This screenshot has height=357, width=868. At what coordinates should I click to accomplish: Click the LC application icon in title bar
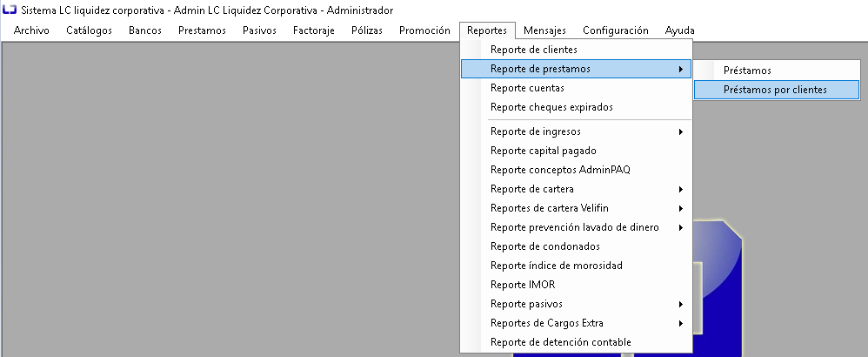pyautogui.click(x=10, y=10)
